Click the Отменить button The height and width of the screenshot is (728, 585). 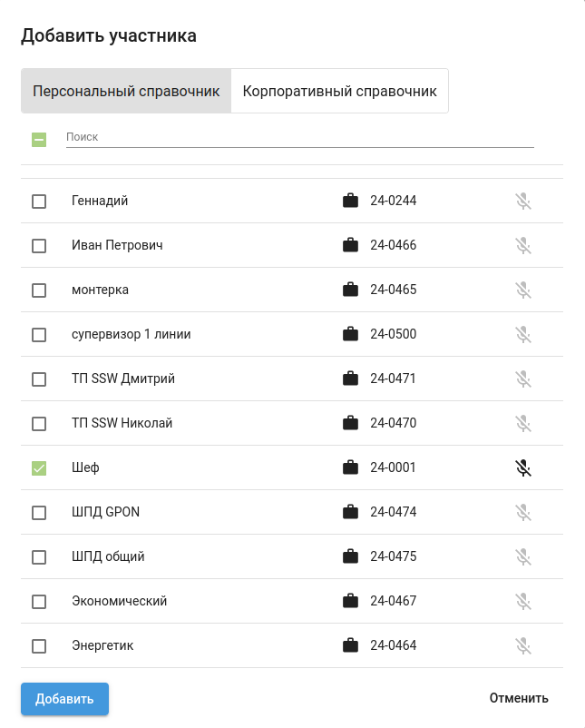click(519, 698)
